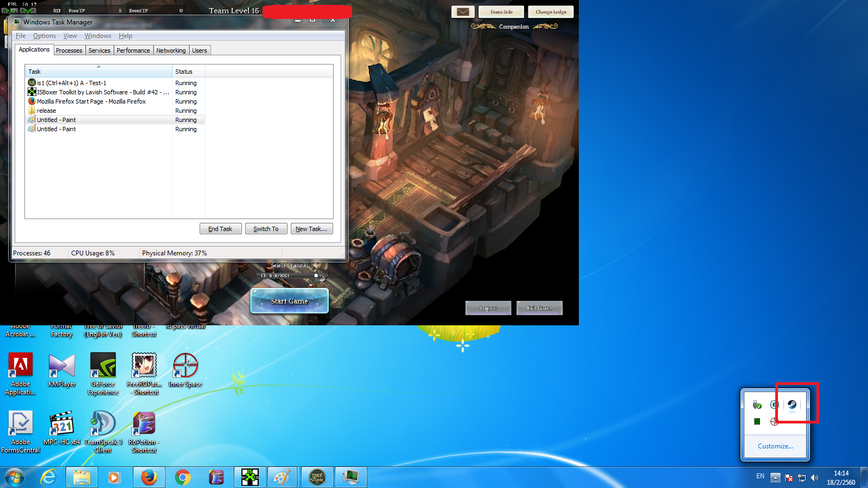Select the highlighted Untitled - Paint task
The height and width of the screenshot is (488, 868).
(116, 120)
